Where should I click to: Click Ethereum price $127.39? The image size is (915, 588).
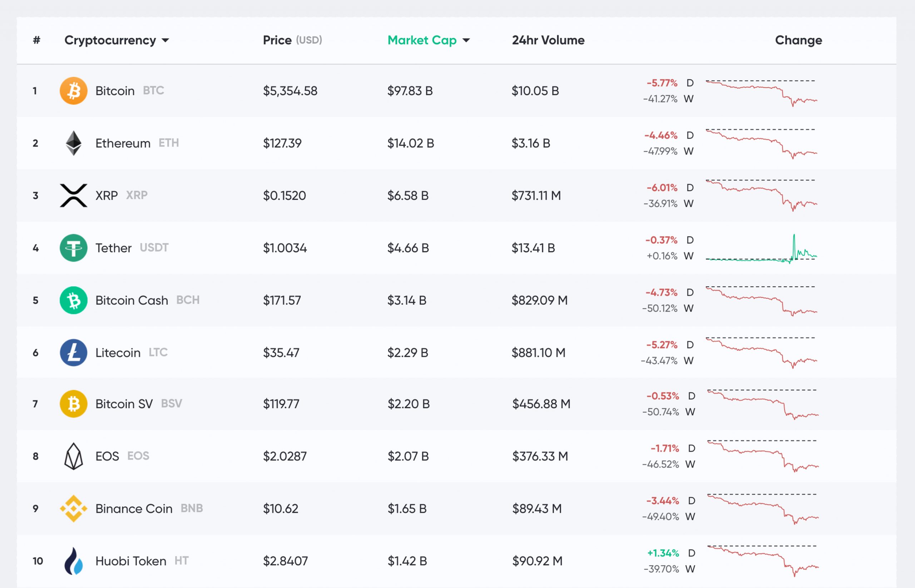point(282,143)
